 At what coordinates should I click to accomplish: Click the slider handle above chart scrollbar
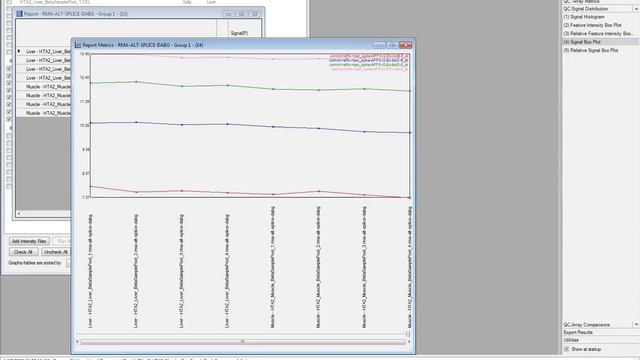[x=407, y=334]
